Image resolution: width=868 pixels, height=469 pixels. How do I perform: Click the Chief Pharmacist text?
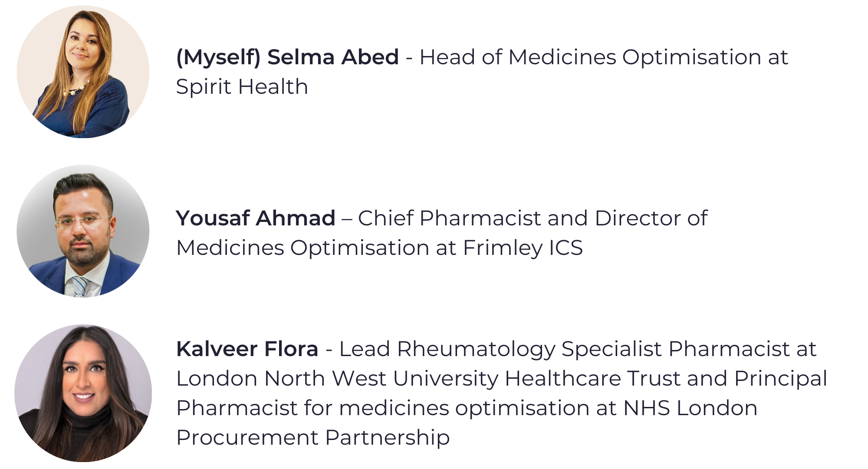(449, 218)
